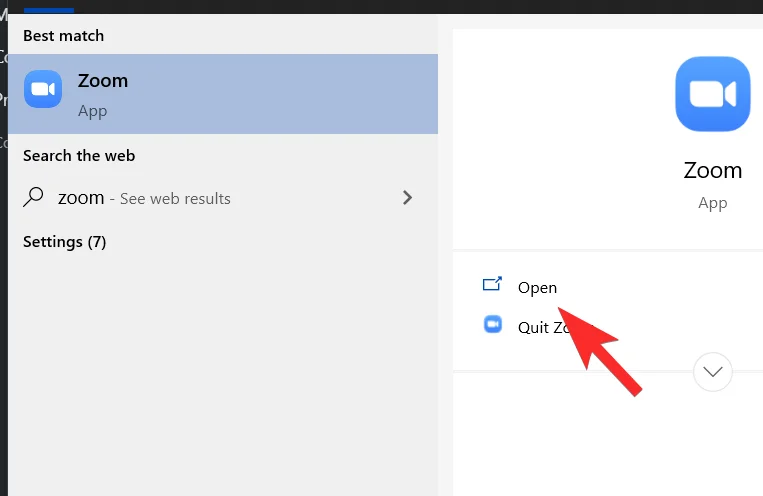Click the Search the web heading
Viewport: 763px width, 496px height.
79,156
